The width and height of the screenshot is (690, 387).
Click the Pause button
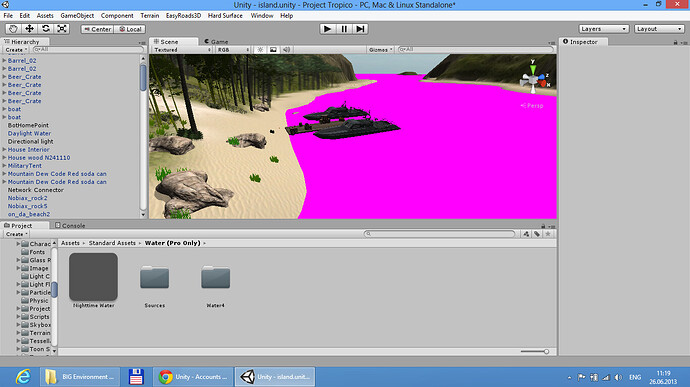344,29
